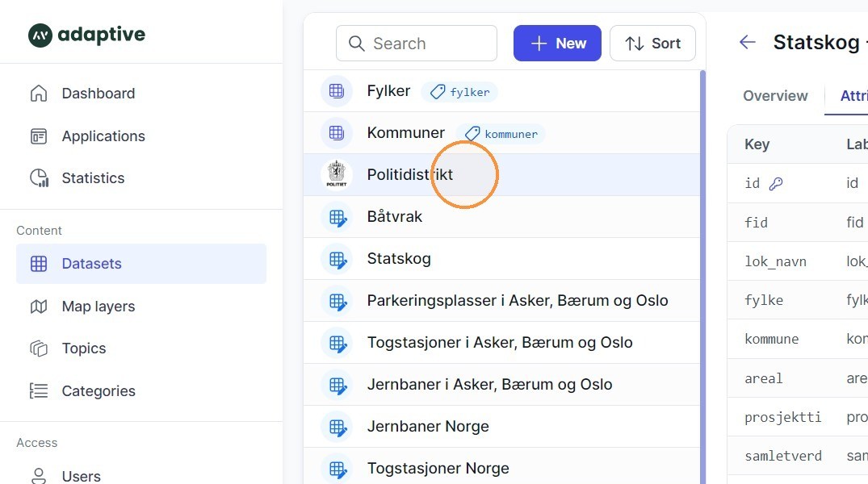Select the lok_navn attribute key
Viewport: 868px width, 484px height.
click(775, 261)
